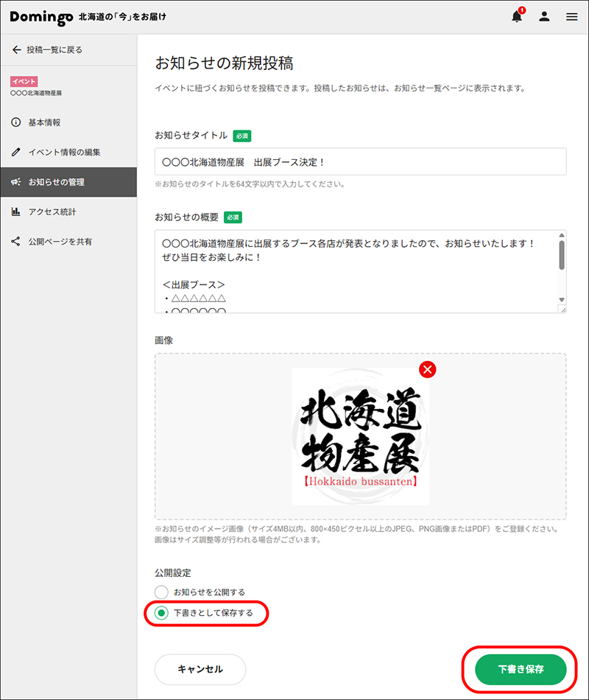This screenshot has height=700, width=589.
Task: Click the info icon beside 基本情報
Action: click(x=16, y=122)
